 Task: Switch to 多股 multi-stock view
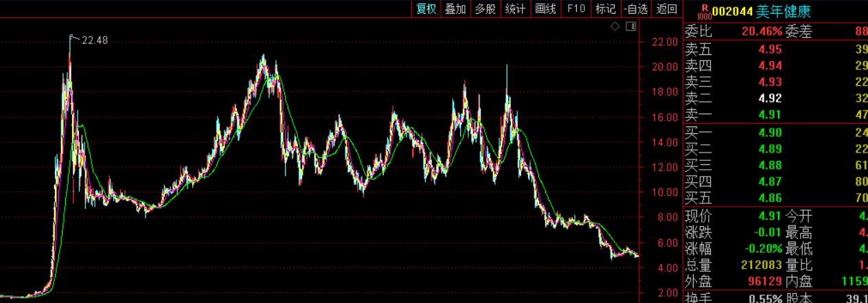pyautogui.click(x=485, y=9)
